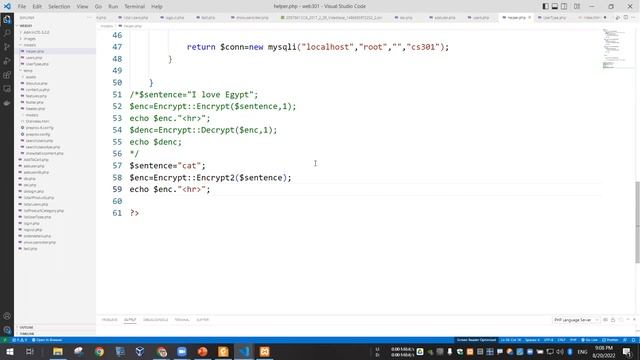
Task: Open Zoom from the taskbar
Action: click(182, 351)
